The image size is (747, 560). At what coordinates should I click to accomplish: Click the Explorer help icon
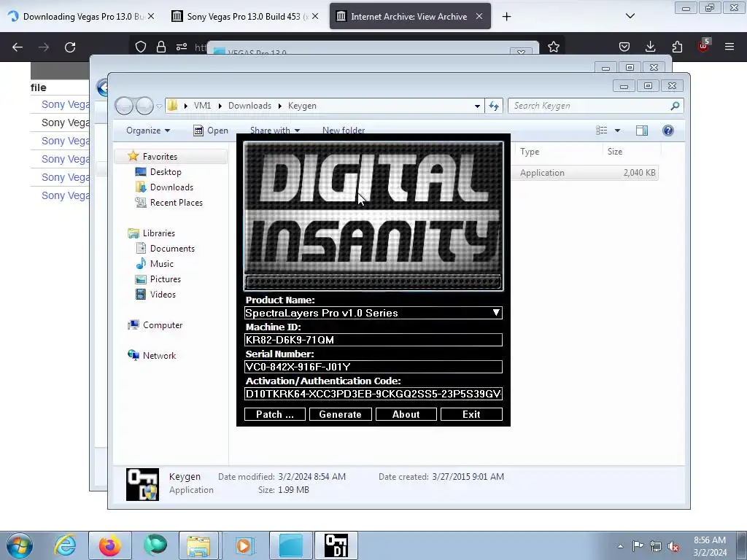(x=668, y=131)
